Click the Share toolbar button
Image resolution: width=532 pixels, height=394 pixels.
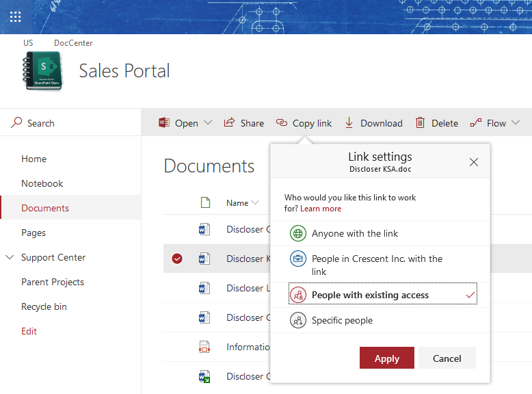[x=243, y=122]
